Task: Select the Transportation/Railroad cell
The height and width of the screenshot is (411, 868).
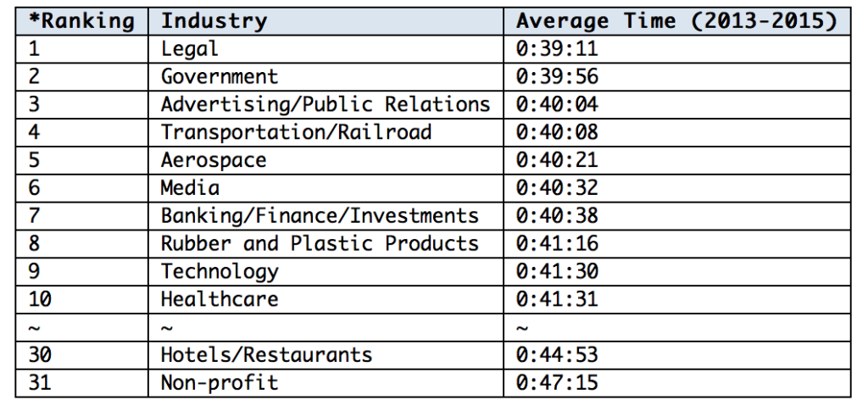Action: (296, 132)
